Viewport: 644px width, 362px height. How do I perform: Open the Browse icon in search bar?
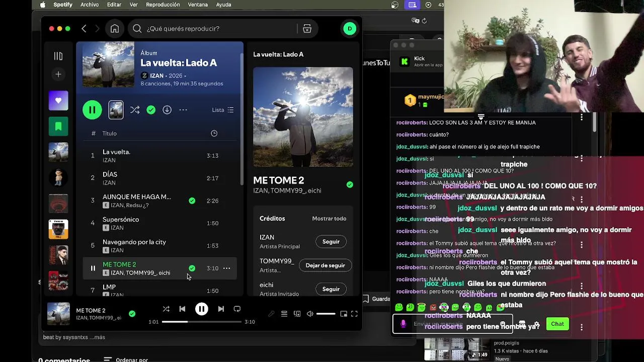pyautogui.click(x=307, y=29)
